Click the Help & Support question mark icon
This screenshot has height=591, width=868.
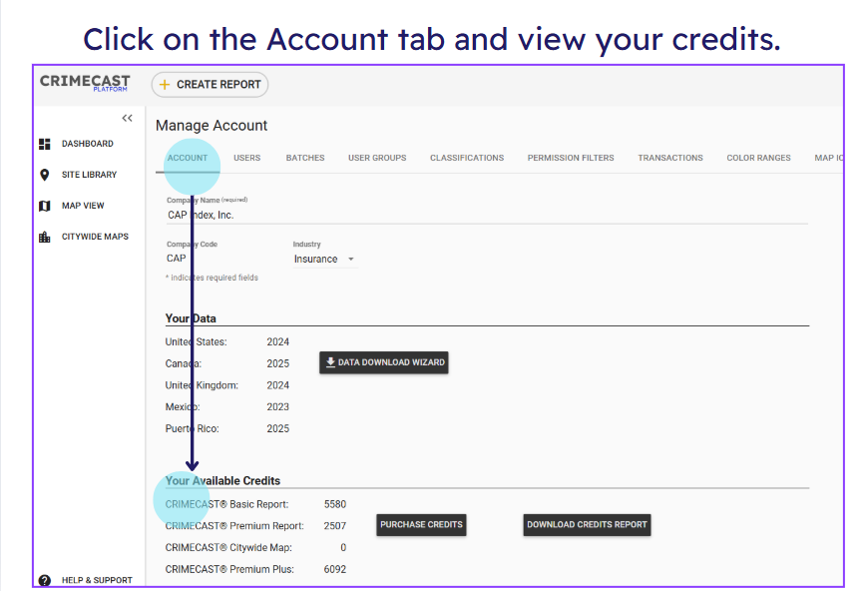[x=45, y=580]
